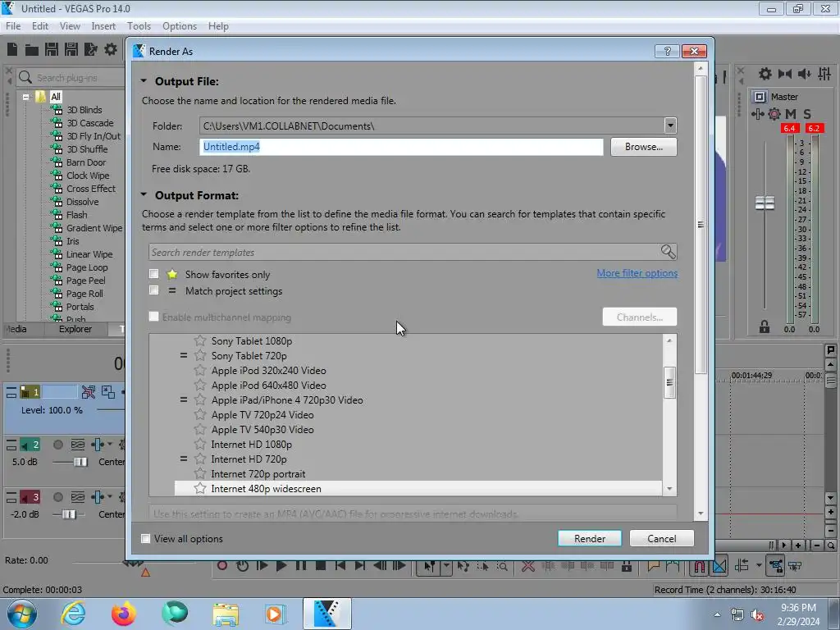Image resolution: width=840 pixels, height=630 pixels.
Task: Select Internet 480p widescreen template row
Action: [418, 489]
